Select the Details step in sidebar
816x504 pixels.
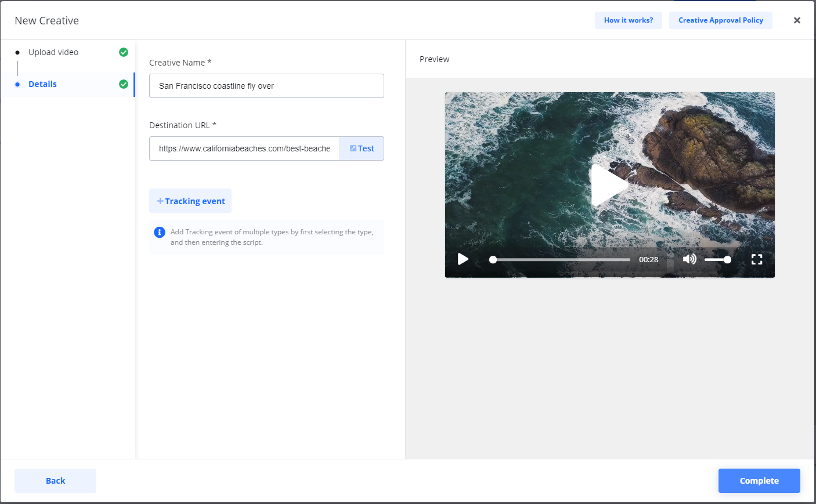(42, 84)
